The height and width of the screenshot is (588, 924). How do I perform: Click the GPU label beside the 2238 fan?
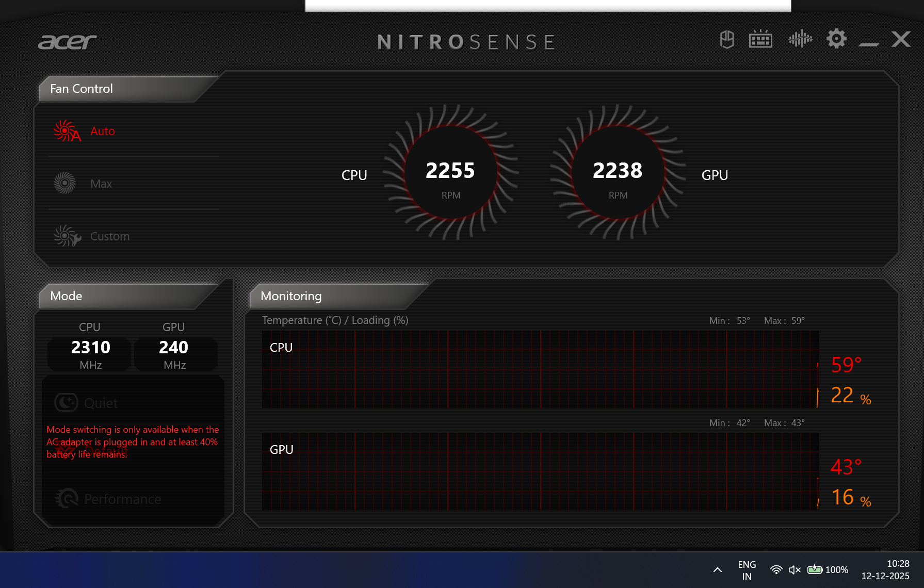pyautogui.click(x=715, y=175)
